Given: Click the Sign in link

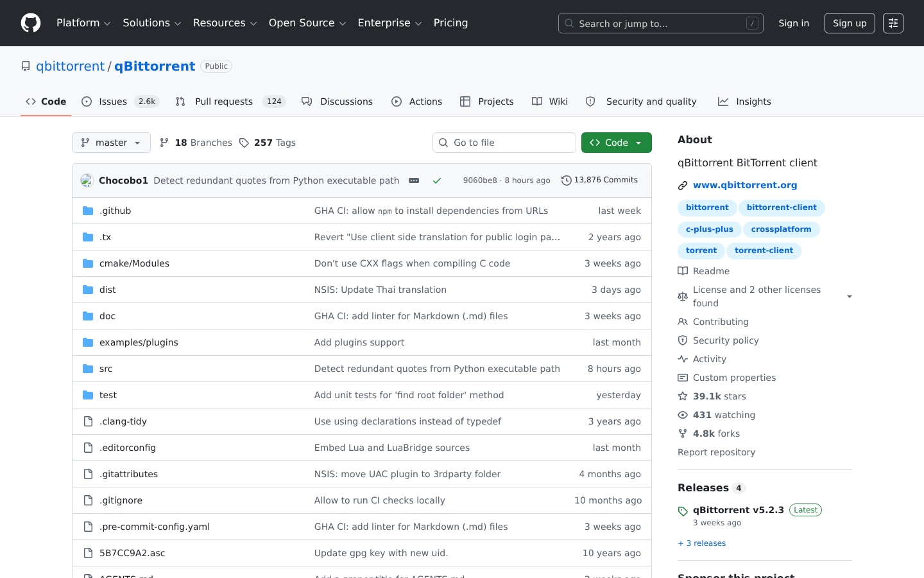Looking at the screenshot, I should [794, 23].
